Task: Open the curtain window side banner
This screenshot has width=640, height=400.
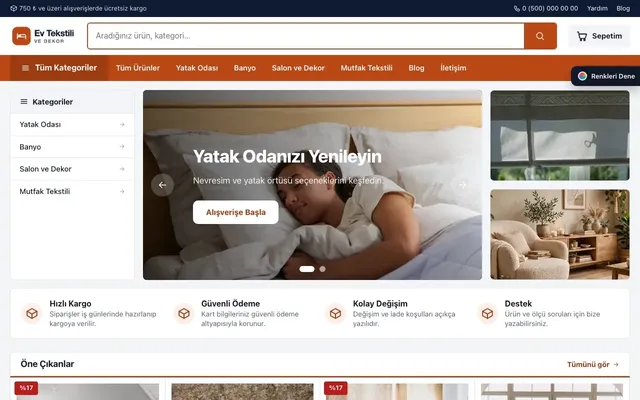Action: tap(560, 136)
